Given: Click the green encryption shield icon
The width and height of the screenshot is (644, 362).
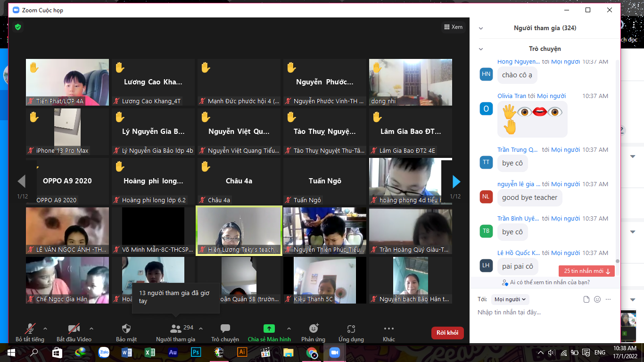Looking at the screenshot, I should 18,27.
